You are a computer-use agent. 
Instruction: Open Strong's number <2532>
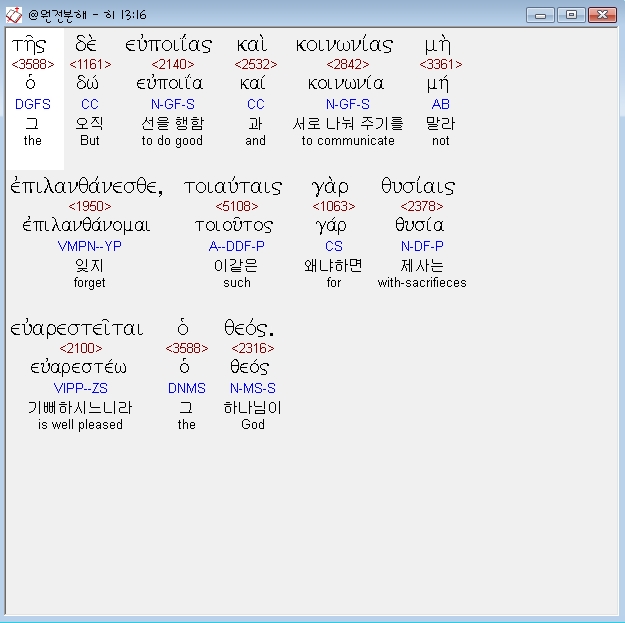pos(256,64)
